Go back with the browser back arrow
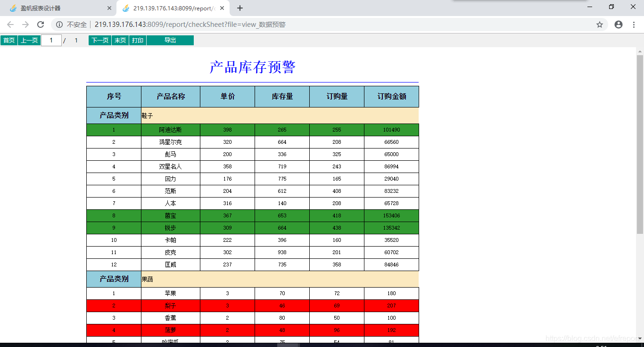 click(10, 25)
